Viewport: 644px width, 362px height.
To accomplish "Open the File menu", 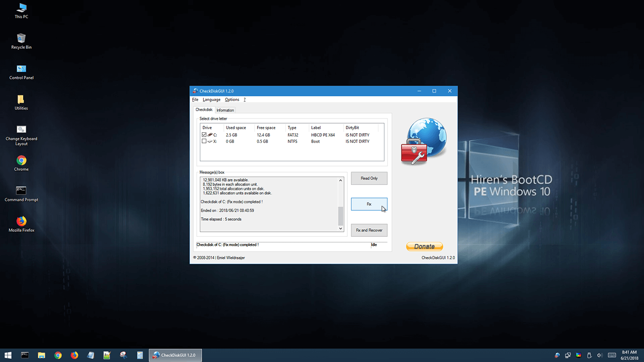I will click(195, 100).
